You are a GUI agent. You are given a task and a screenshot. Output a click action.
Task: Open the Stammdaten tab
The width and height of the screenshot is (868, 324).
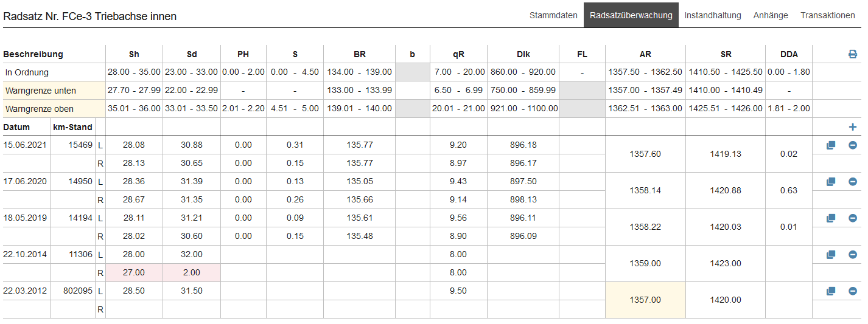(553, 15)
